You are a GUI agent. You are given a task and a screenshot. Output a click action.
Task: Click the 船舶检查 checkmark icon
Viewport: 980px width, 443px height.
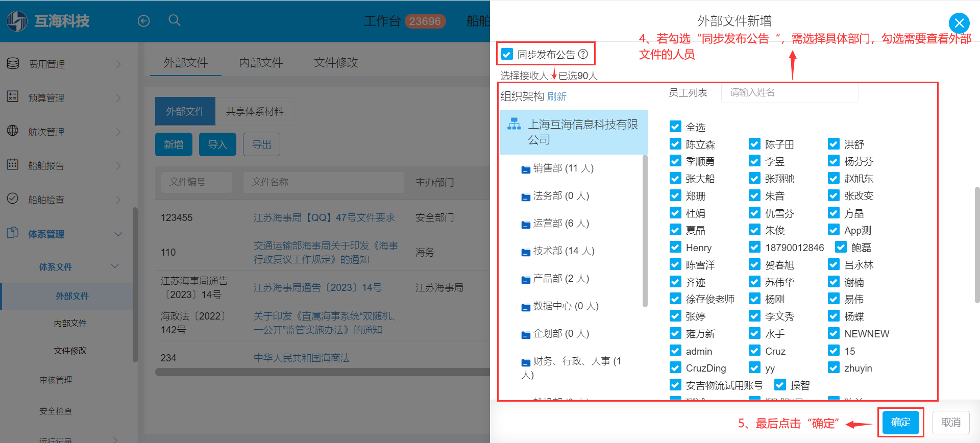[13, 199]
